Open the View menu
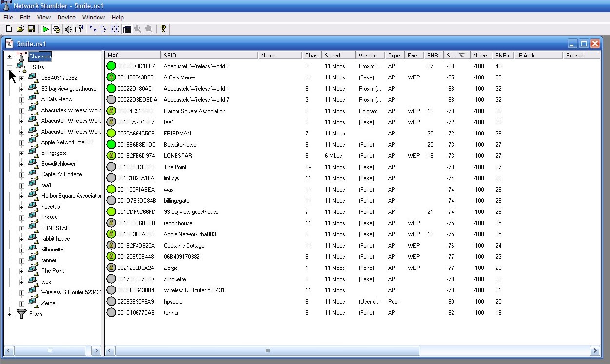This screenshot has height=364, width=610. pos(43,17)
